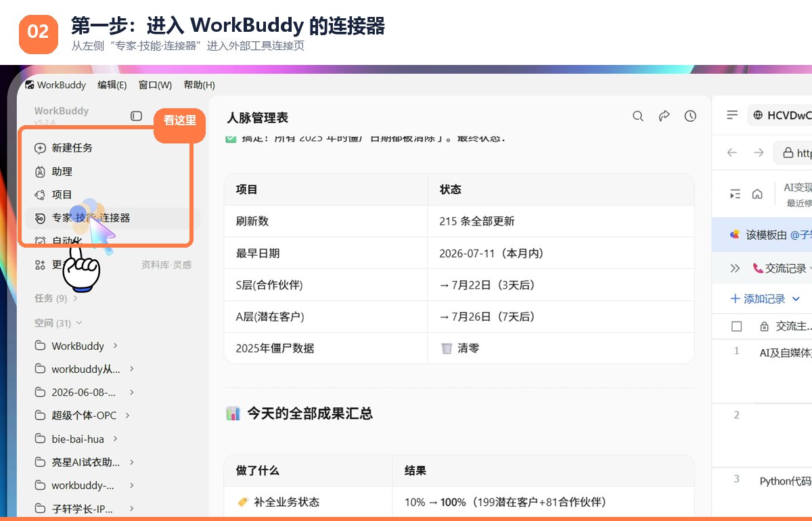Toggle the sidebar collapse icon beside WorkBuddy
812x521 pixels.
(x=137, y=116)
